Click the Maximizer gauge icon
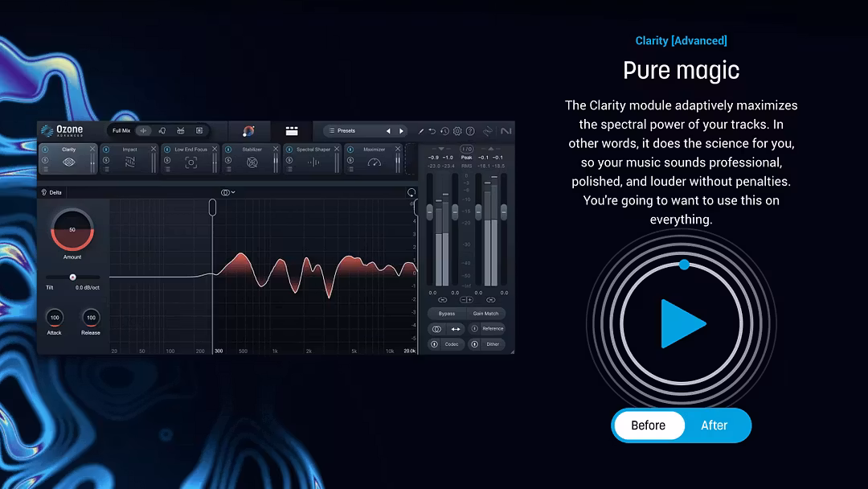 tap(375, 162)
